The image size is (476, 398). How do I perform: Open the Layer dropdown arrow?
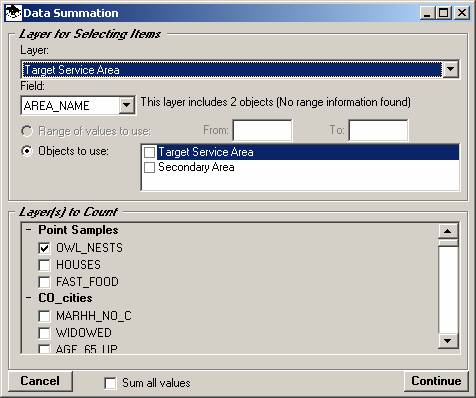pos(450,69)
